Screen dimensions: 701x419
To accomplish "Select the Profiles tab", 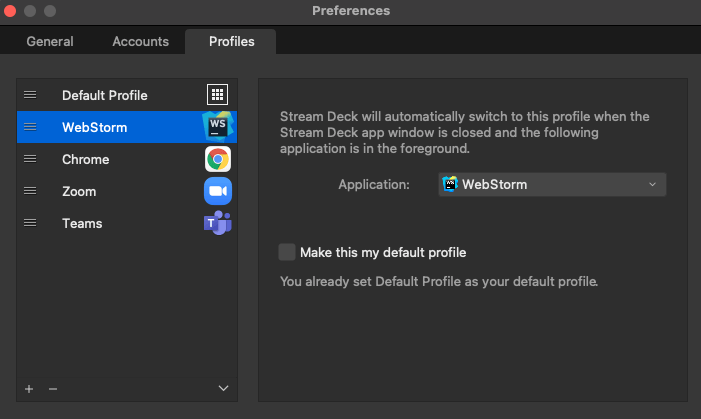I will point(231,41).
